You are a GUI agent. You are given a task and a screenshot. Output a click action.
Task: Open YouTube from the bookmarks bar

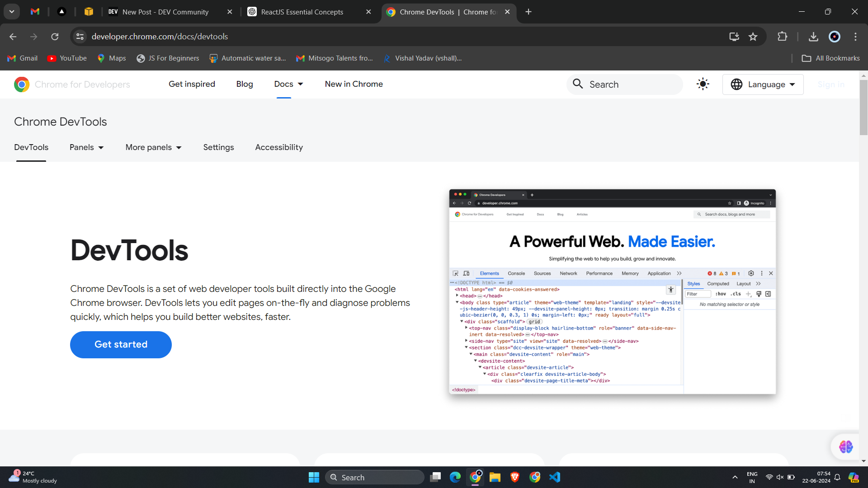point(66,58)
